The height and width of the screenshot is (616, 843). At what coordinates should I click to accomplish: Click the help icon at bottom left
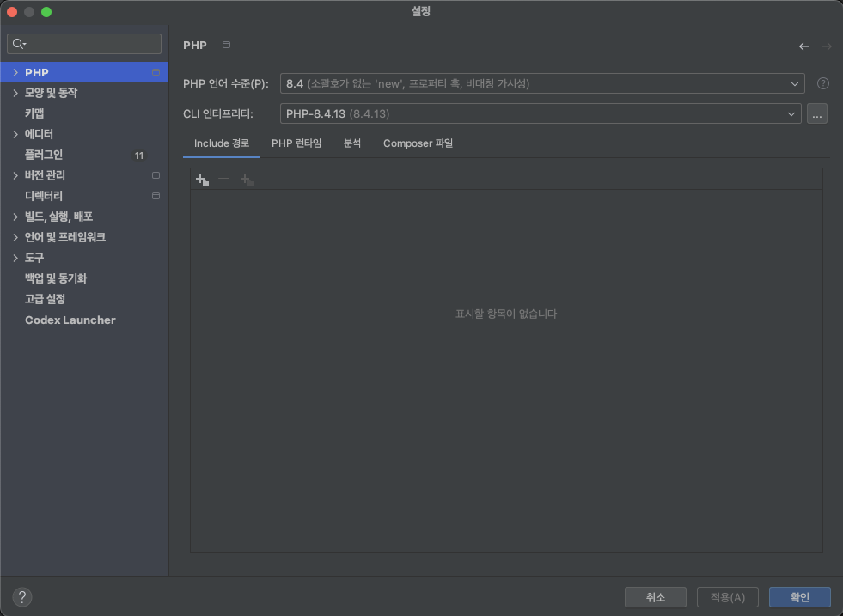click(21, 596)
